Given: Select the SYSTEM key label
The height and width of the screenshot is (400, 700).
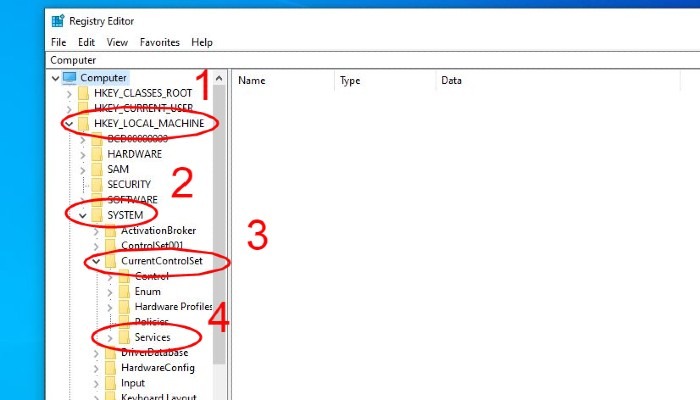Looking at the screenshot, I should (x=125, y=215).
